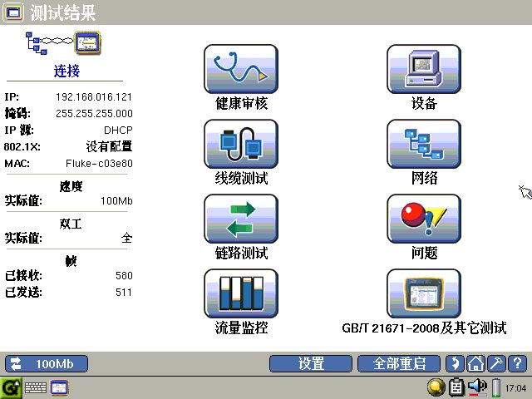Viewport: 532px width, 399px height.
Task: Click the 连接 connection heading link
Action: pos(66,71)
